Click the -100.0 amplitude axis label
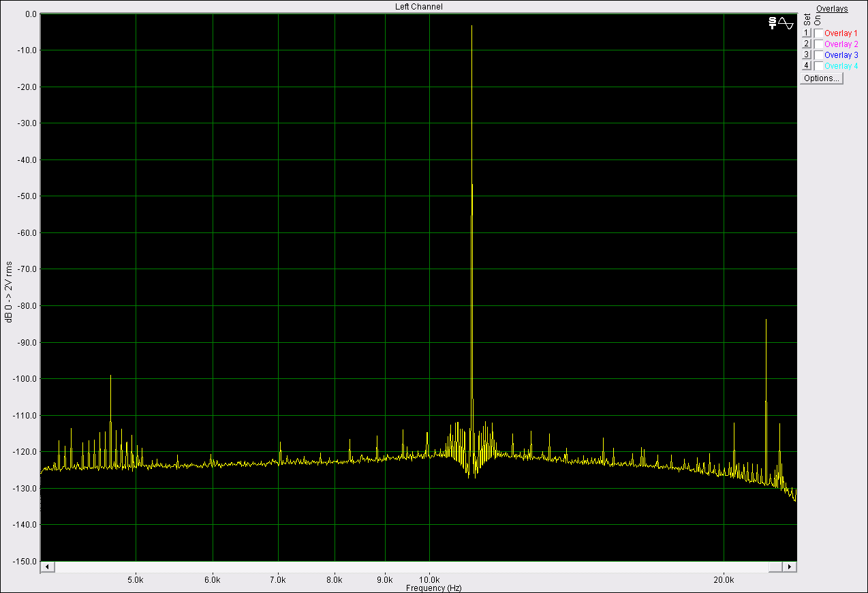This screenshot has height=593, width=868. click(x=26, y=378)
